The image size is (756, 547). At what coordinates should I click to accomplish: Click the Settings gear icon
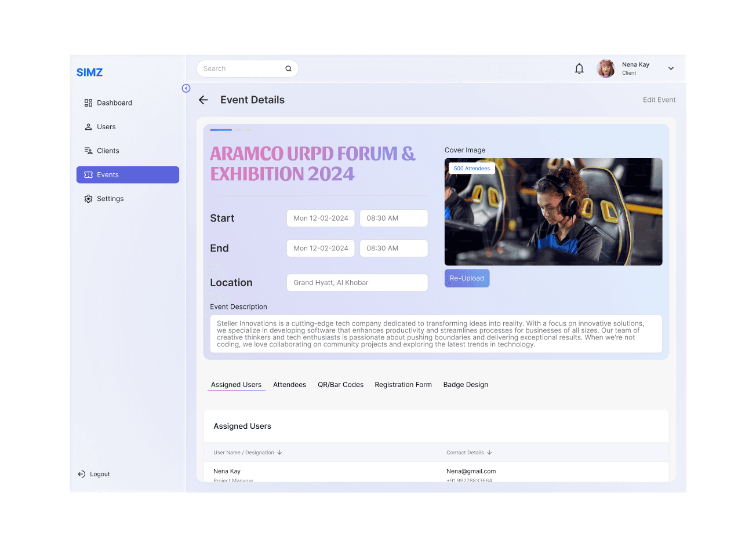pos(88,199)
